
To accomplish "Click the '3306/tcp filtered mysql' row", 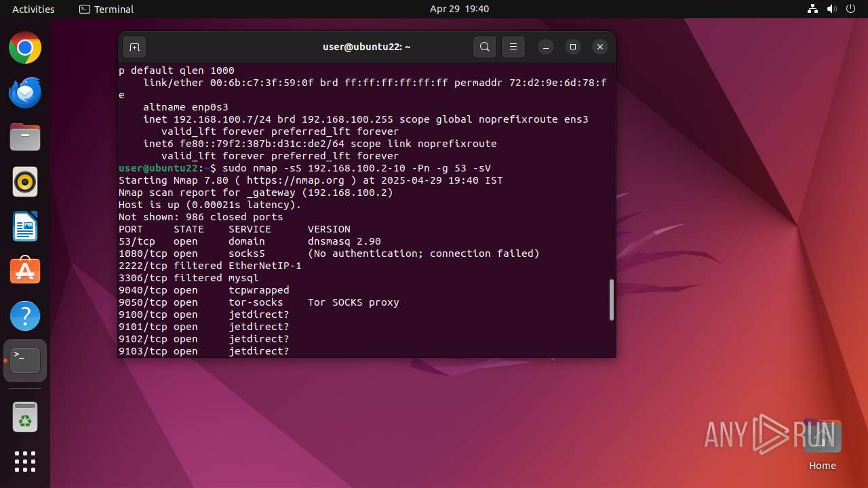I will click(x=189, y=278).
